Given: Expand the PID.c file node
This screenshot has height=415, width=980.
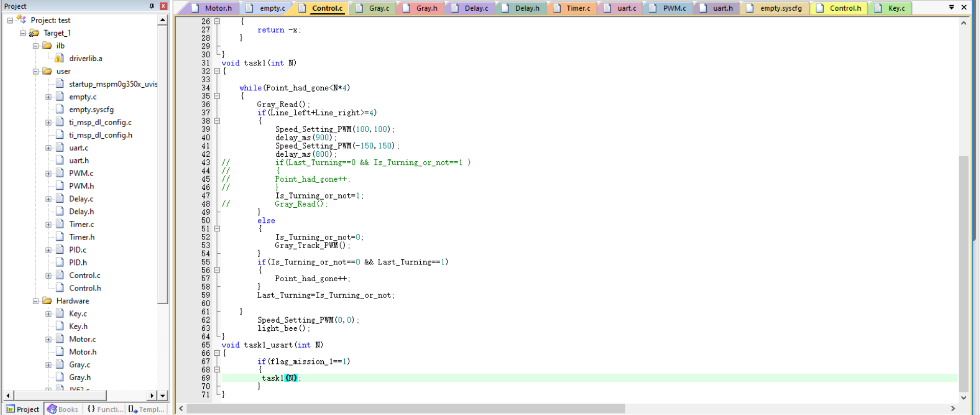Looking at the screenshot, I should (x=49, y=250).
